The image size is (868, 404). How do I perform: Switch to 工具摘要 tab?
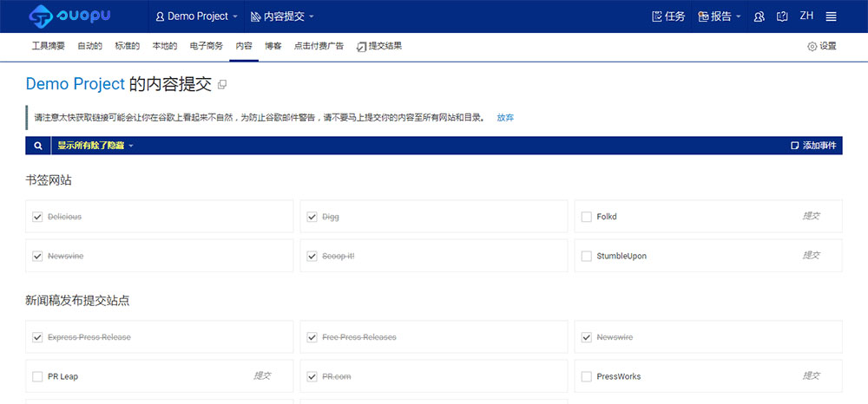[x=49, y=47]
